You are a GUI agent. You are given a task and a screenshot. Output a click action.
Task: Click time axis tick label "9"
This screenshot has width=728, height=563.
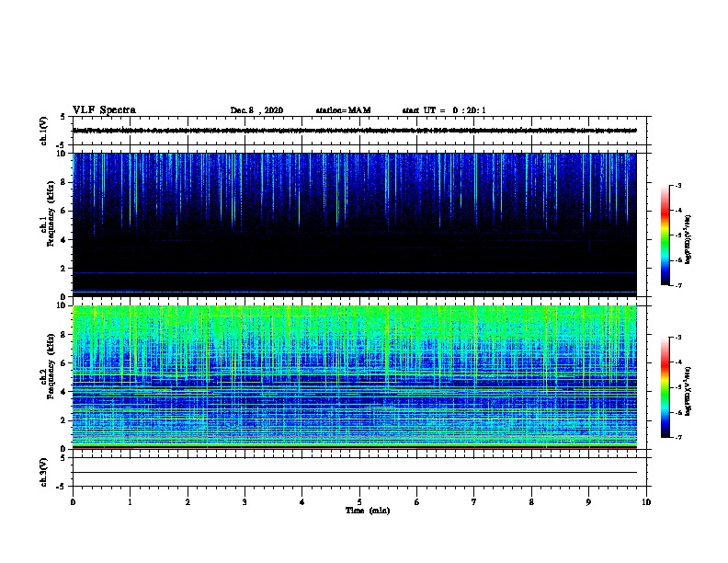pyautogui.click(x=588, y=502)
